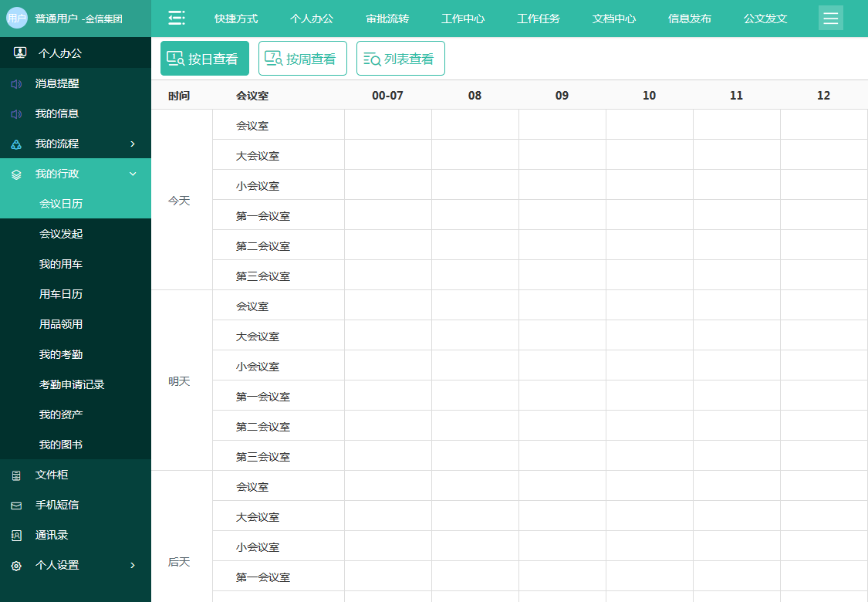Collapse the 我的行政 section

coord(132,174)
